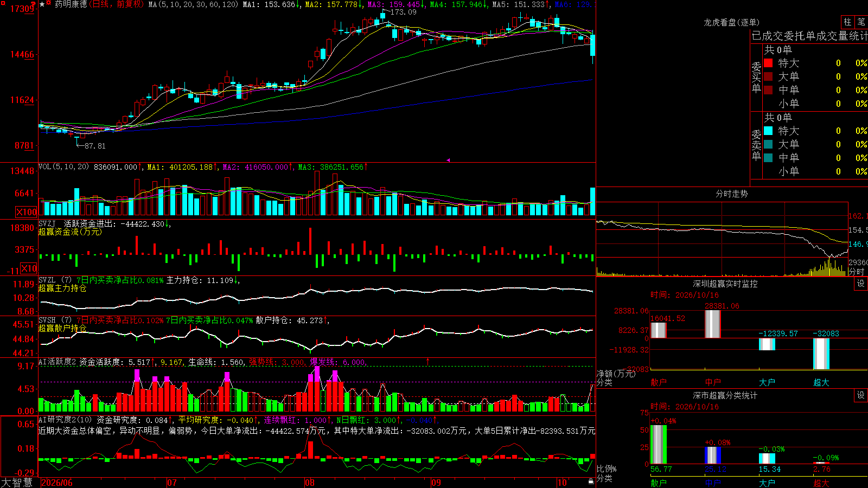This screenshot has width=868, height=488.
Task: Open 设 settings for 深圳超赢实时监控
Action: (861, 284)
